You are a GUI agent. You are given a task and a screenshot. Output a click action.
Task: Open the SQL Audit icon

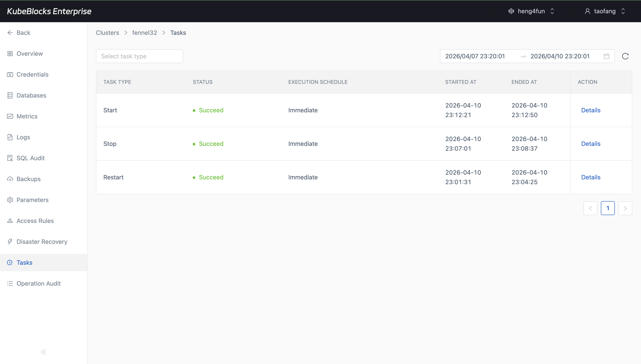coord(10,158)
